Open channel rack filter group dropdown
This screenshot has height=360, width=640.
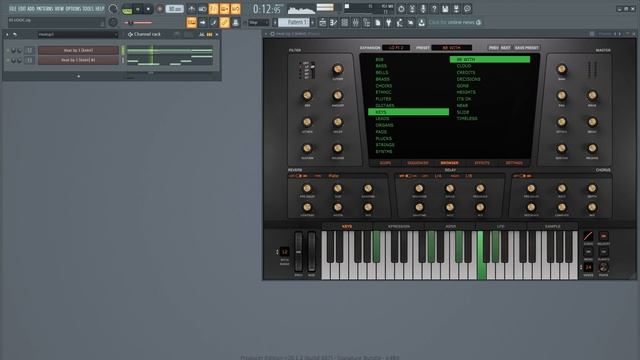coord(78,35)
